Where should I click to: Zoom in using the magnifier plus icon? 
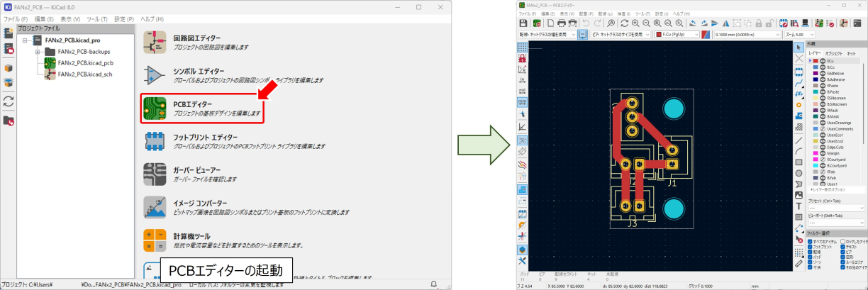635,23
